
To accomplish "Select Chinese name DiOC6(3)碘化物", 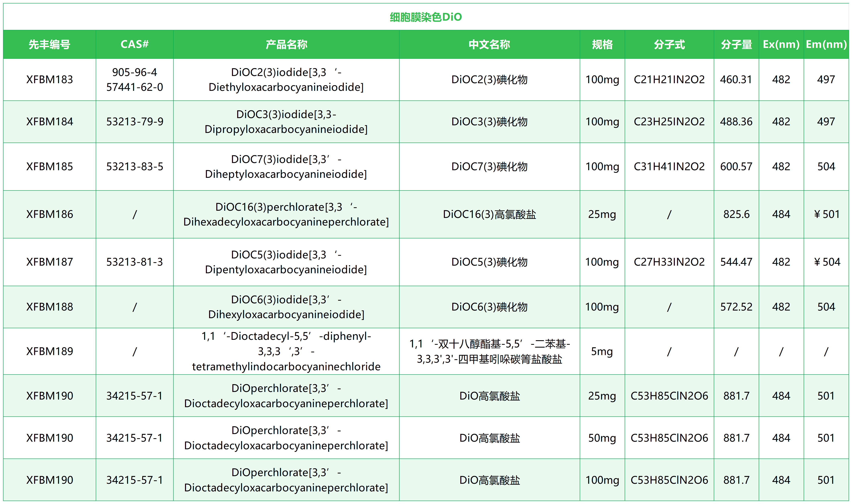I will pyautogui.click(x=489, y=307).
